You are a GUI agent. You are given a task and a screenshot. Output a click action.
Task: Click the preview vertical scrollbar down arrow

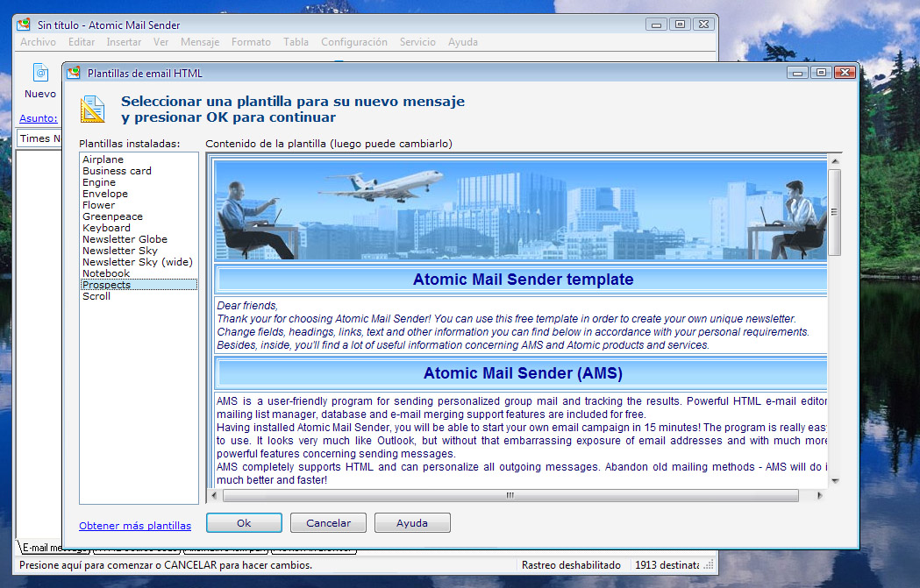click(x=835, y=481)
